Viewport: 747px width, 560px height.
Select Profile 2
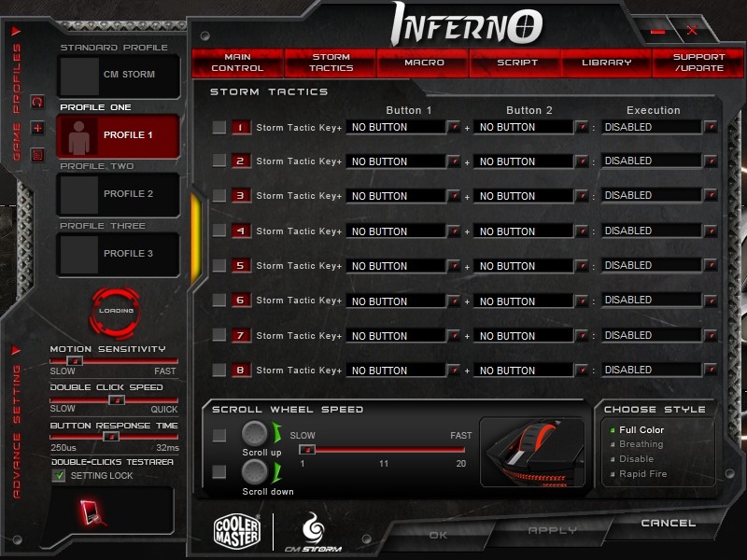[x=119, y=195]
